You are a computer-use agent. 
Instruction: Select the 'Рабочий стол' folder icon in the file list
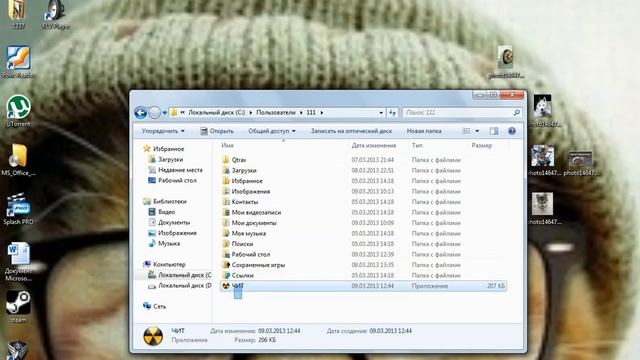[x=226, y=254]
